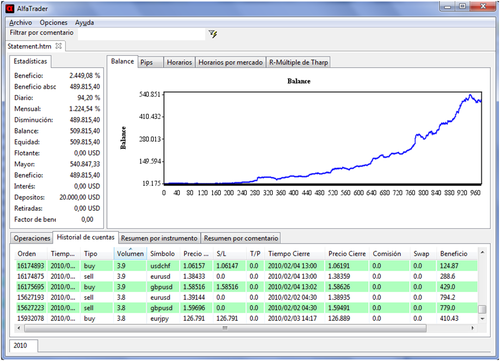Click the horizontal scrollbar right arrow

point(472,328)
